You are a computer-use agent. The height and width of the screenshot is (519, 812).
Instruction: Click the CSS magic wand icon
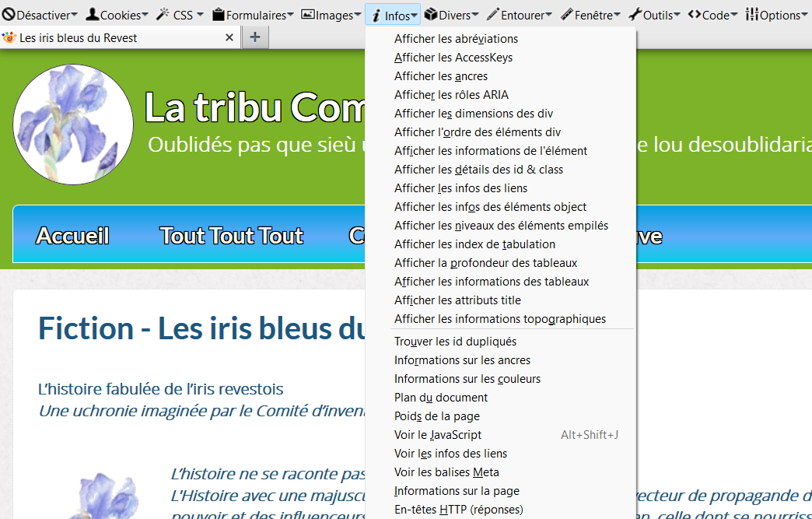click(x=163, y=14)
